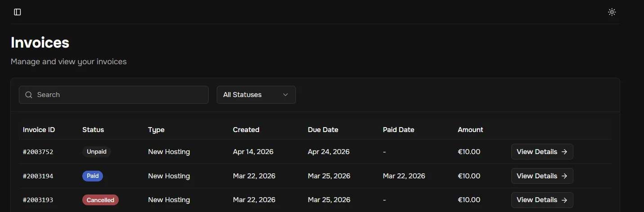
Task: Click the Due Date column header
Action: [x=323, y=130]
